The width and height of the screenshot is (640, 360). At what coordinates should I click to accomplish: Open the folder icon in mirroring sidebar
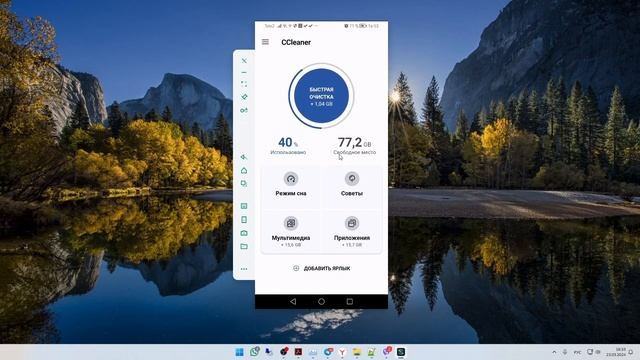coord(244,246)
